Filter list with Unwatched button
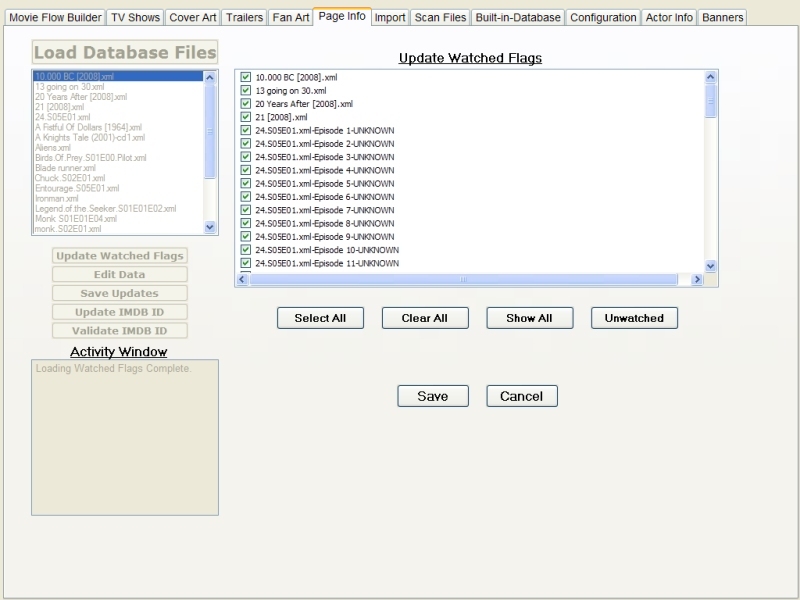 coord(634,318)
